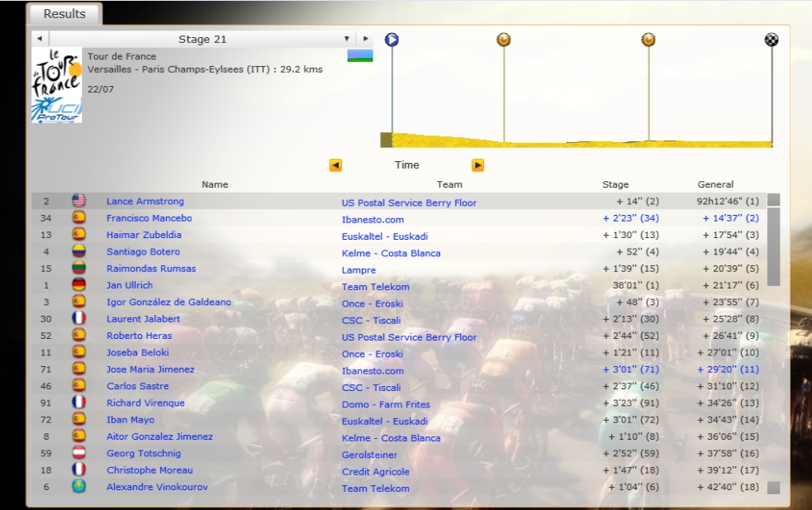Image resolution: width=812 pixels, height=510 pixels.
Task: Go to the next stage with right arrow
Action: 365,39
